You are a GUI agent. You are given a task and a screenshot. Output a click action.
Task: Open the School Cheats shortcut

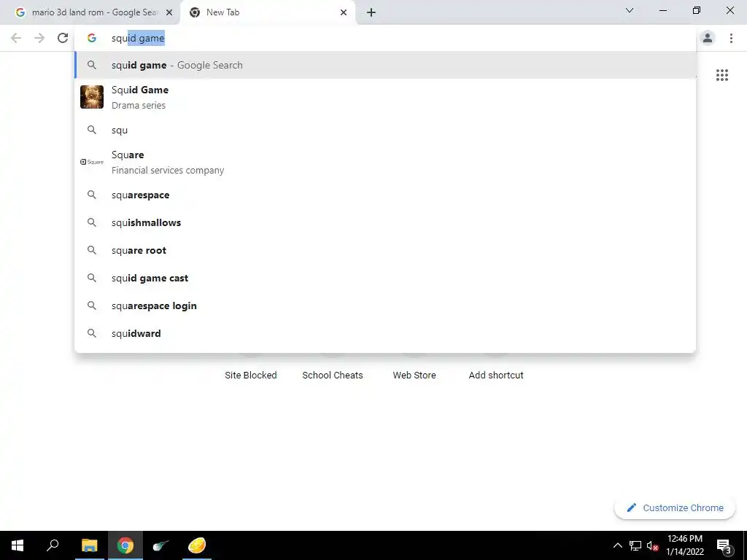pos(333,376)
